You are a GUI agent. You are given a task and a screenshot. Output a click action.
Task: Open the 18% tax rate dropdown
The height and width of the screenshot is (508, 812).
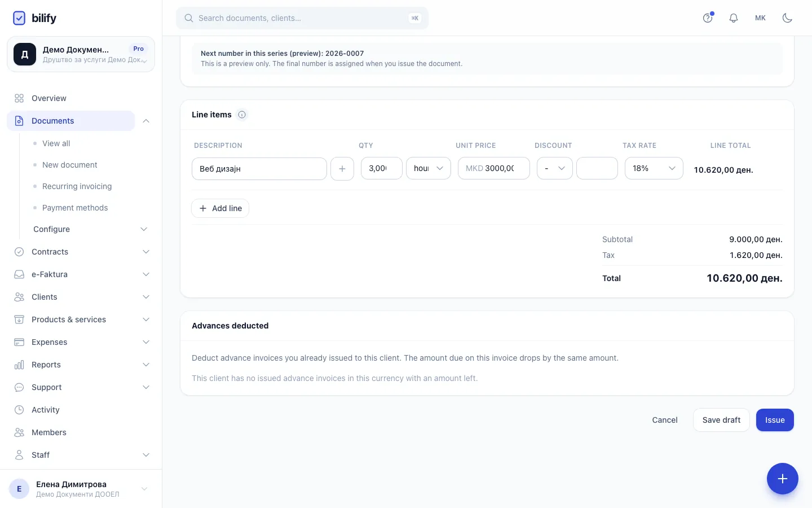point(654,168)
